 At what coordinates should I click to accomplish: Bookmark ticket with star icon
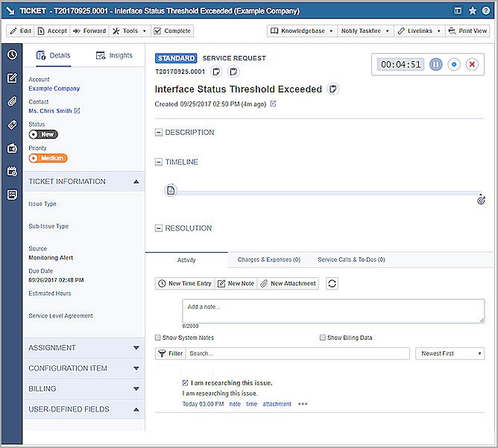473,11
